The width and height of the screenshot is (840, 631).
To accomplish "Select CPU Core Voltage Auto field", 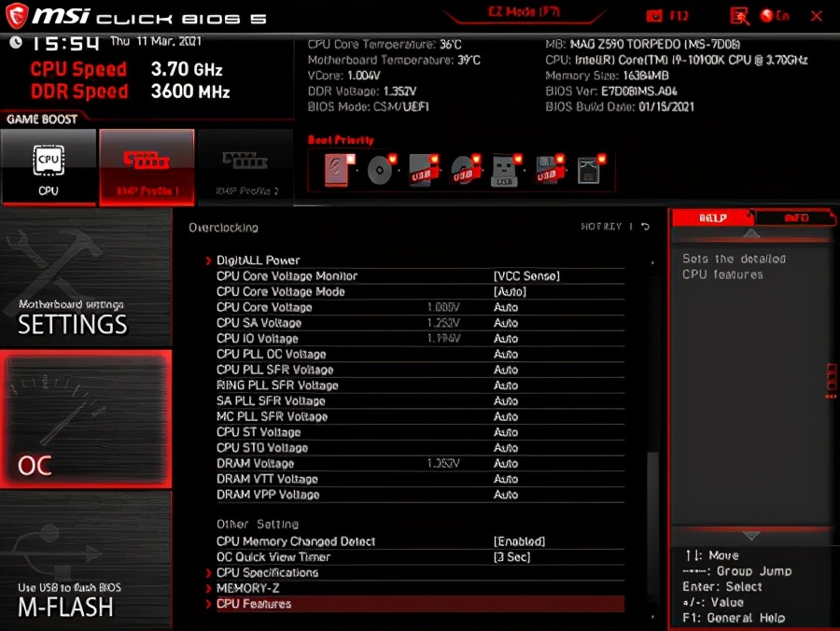I will [505, 307].
